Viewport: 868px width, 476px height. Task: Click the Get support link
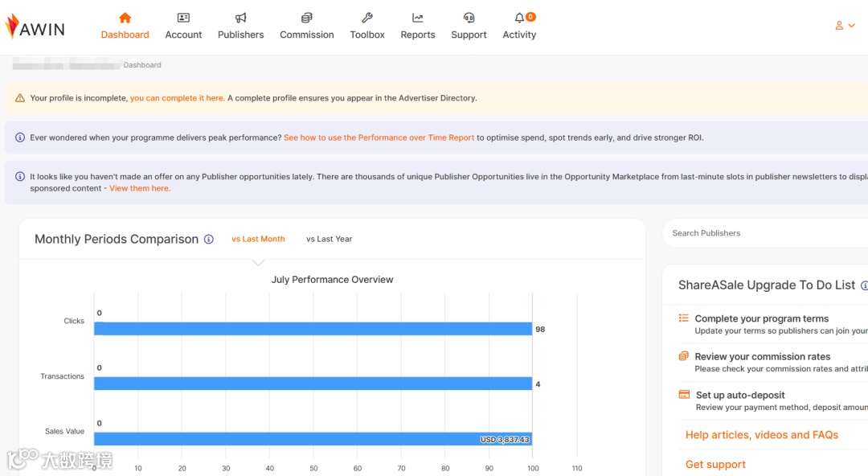(x=715, y=465)
